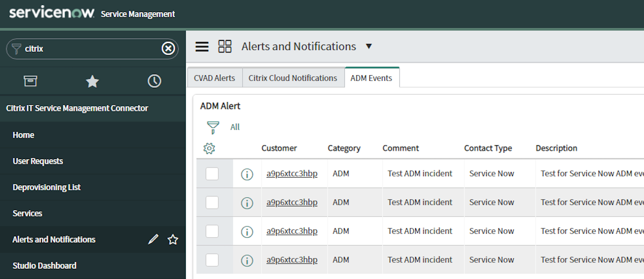Tick the fourth ADM alert row checkbox
Screen dimensions: 644x279
pos(212,260)
